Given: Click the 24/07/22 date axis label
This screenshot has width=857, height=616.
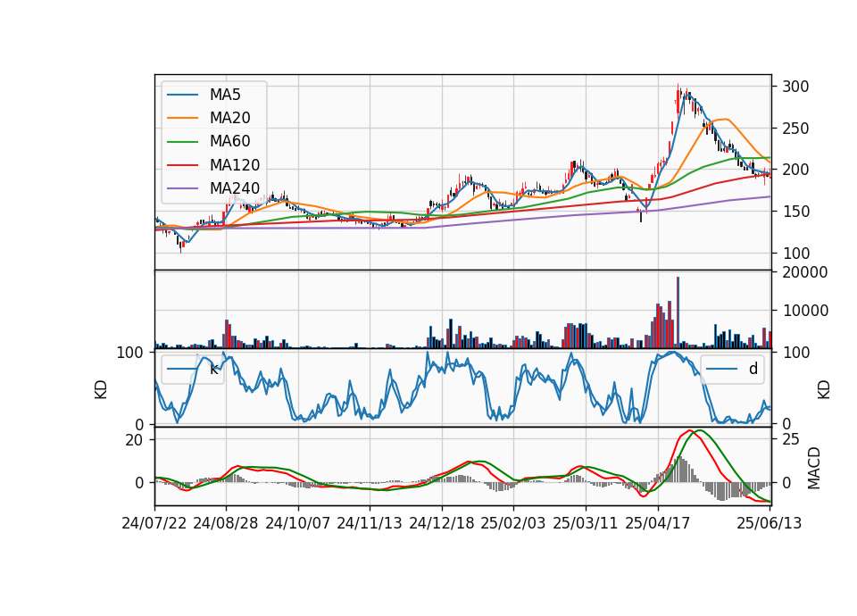Looking at the screenshot, I should tap(154, 523).
